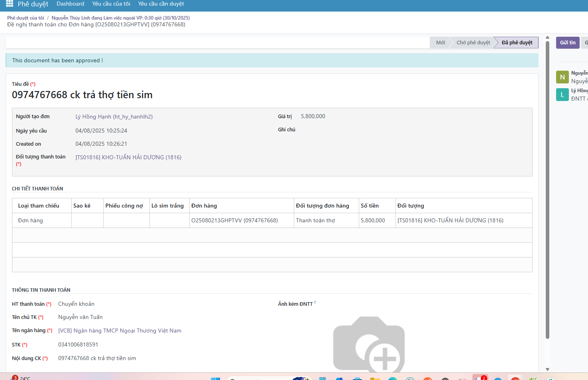Click the Đơn hàng row in payment details
The image size is (588, 380).
click(31, 220)
